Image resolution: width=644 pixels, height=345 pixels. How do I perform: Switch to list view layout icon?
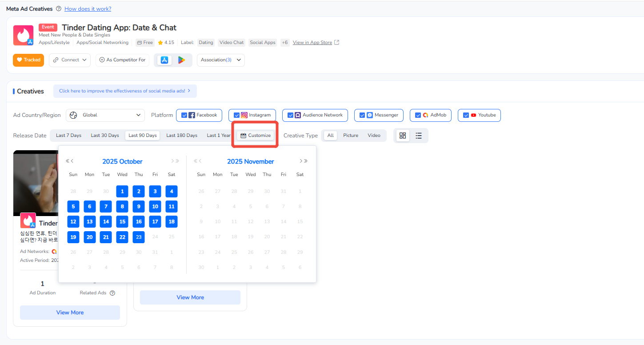419,136
